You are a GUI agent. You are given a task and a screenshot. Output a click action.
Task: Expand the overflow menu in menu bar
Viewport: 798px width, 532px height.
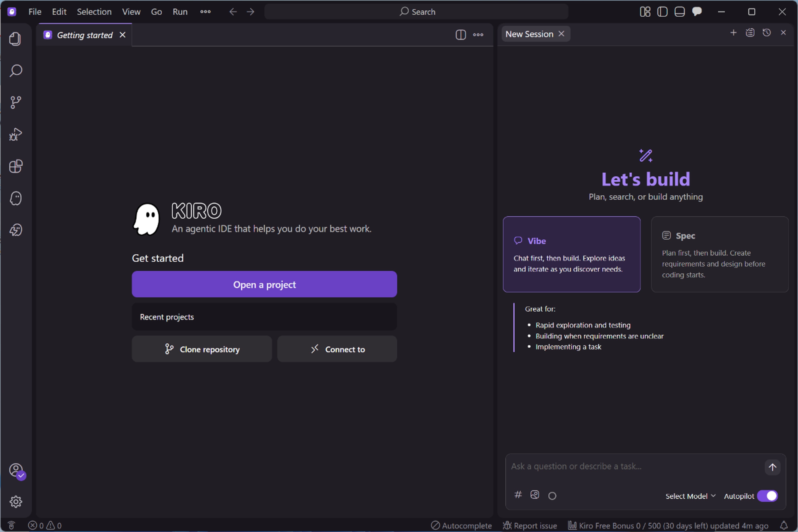pos(205,12)
